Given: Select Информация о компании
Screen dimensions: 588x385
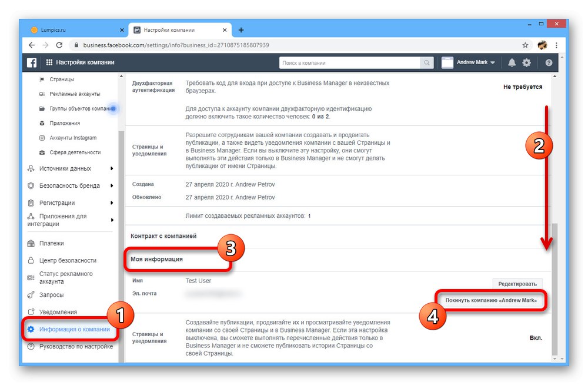Looking at the screenshot, I should point(74,330).
